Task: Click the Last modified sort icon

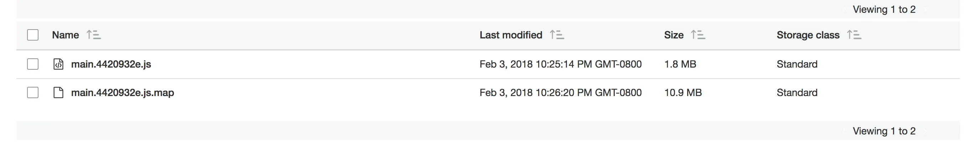Action: click(x=557, y=35)
